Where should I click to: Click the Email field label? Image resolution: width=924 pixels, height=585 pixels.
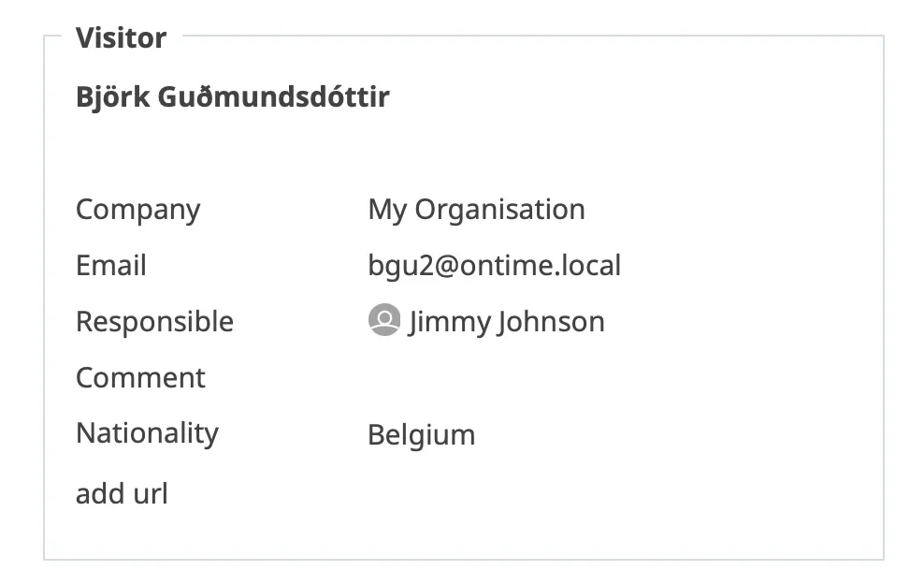tap(111, 266)
